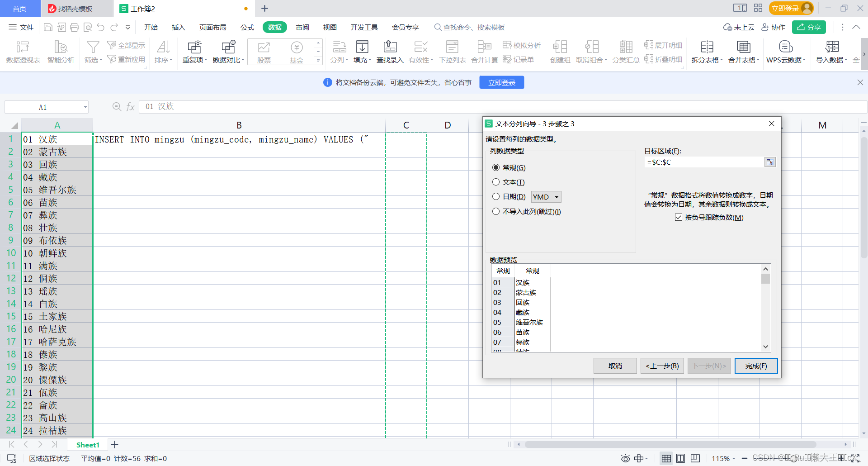Switch to the 插入 ribbon tab

(x=179, y=27)
